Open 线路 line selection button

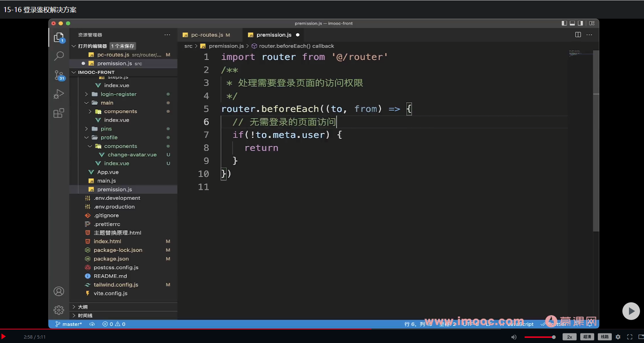point(605,337)
